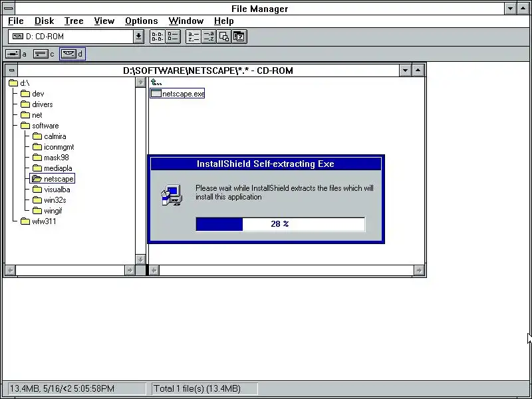The width and height of the screenshot is (532, 399).
Task: Click the 28 % extraction progress bar
Action: coord(280,224)
